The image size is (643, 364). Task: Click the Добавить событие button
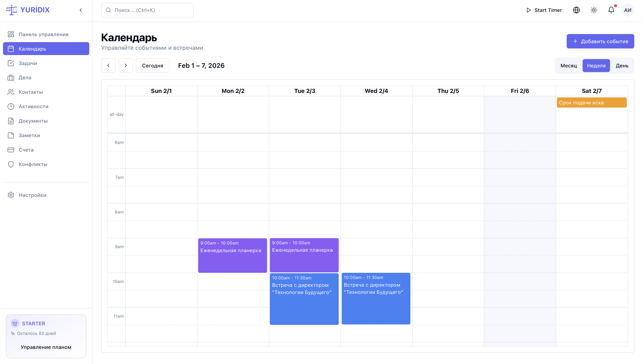coord(600,41)
